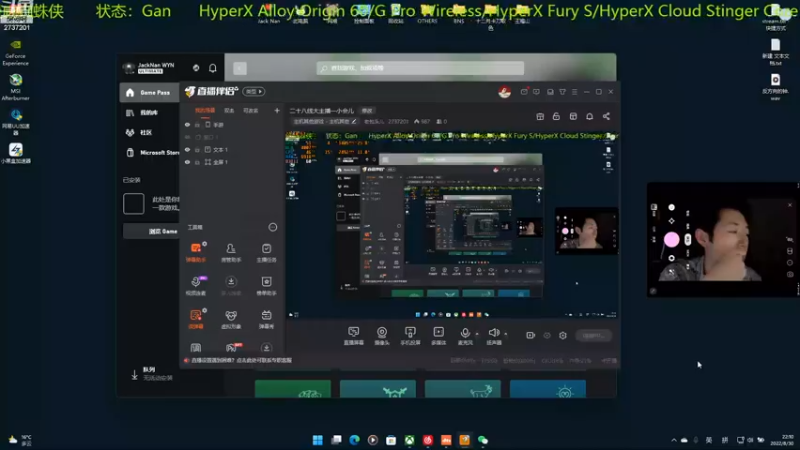
Task: Select the scene tab left of plus
Action: pos(251,110)
